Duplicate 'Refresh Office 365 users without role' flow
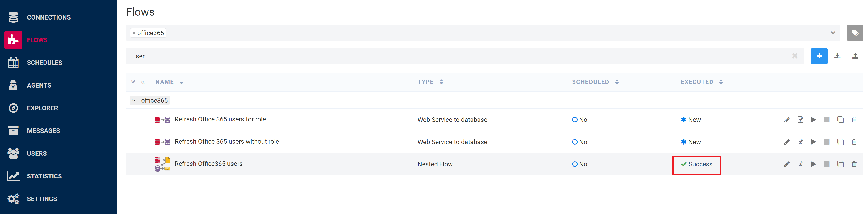 click(x=840, y=142)
